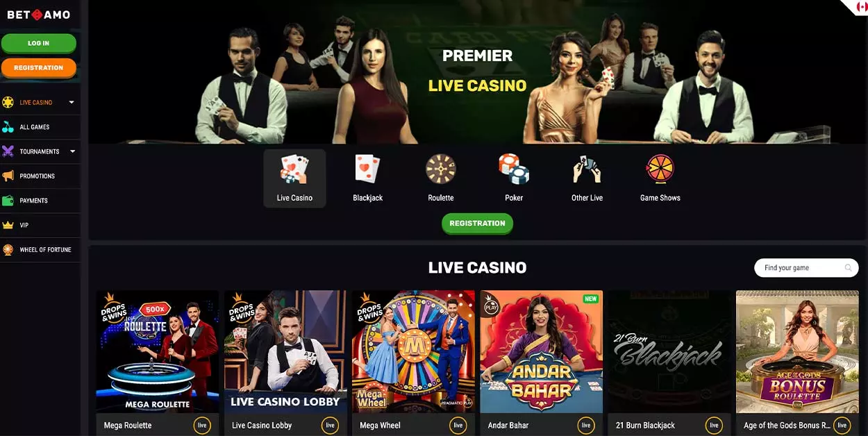Open the Blackjack category icon
868x436 pixels.
tap(367, 169)
